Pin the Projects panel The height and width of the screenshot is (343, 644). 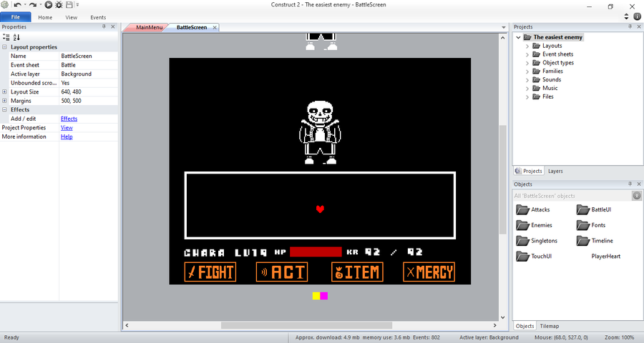630,26
